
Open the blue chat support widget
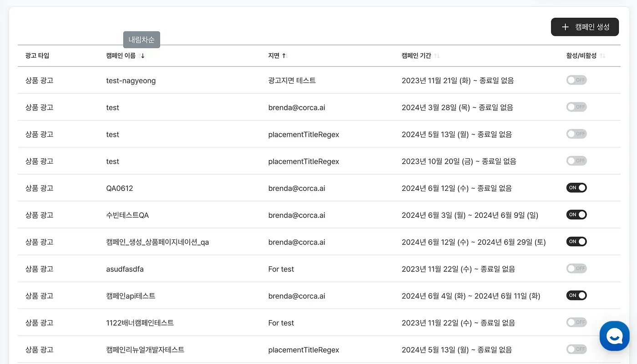pyautogui.click(x=614, y=336)
